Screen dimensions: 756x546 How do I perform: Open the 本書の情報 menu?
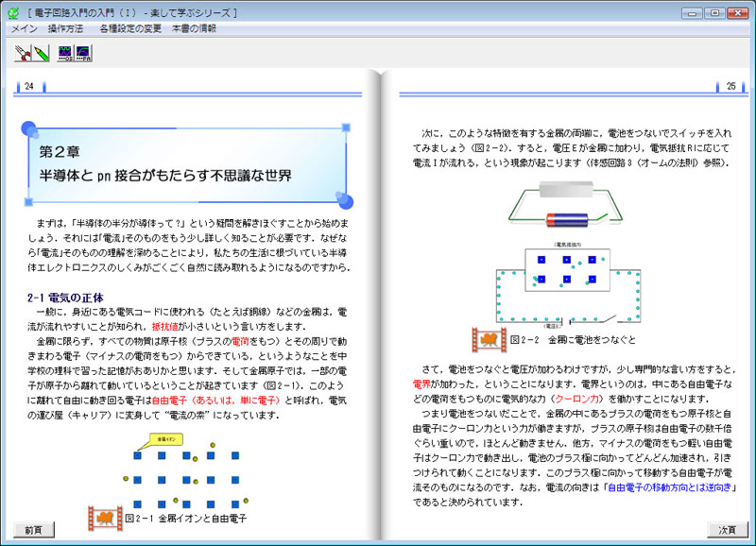pos(194,29)
